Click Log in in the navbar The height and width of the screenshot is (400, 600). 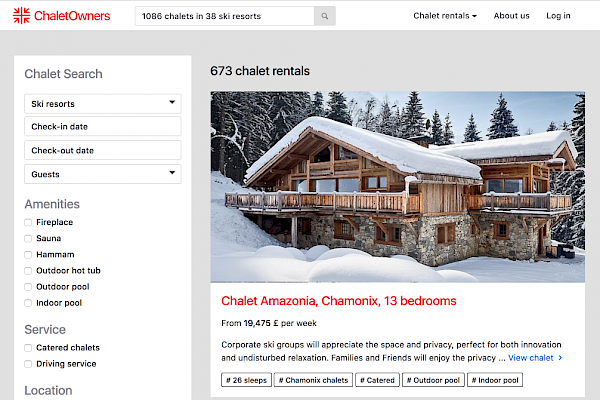558,16
